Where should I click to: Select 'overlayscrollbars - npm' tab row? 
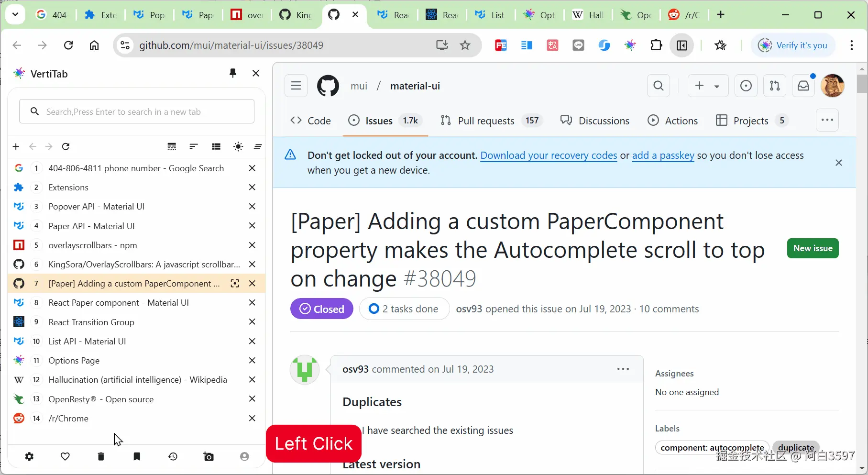click(137, 245)
